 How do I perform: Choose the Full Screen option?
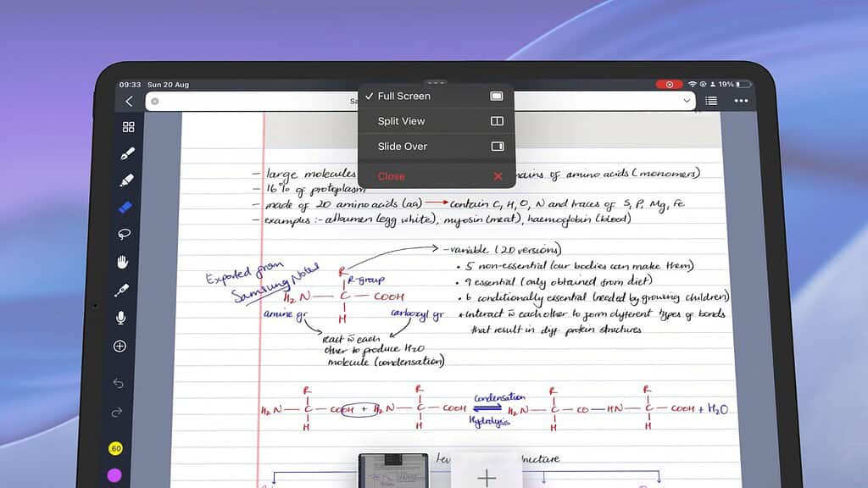pyautogui.click(x=437, y=97)
